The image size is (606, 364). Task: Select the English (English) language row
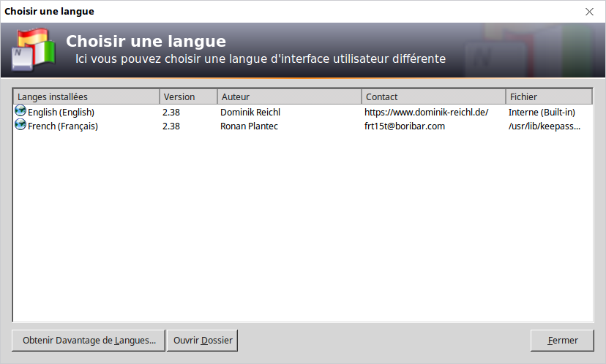61,113
